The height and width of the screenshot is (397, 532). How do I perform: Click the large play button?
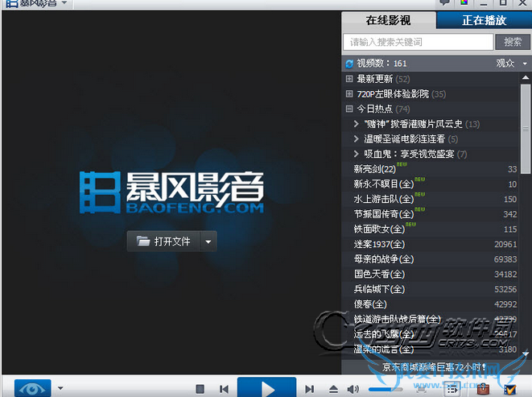pyautogui.click(x=266, y=387)
